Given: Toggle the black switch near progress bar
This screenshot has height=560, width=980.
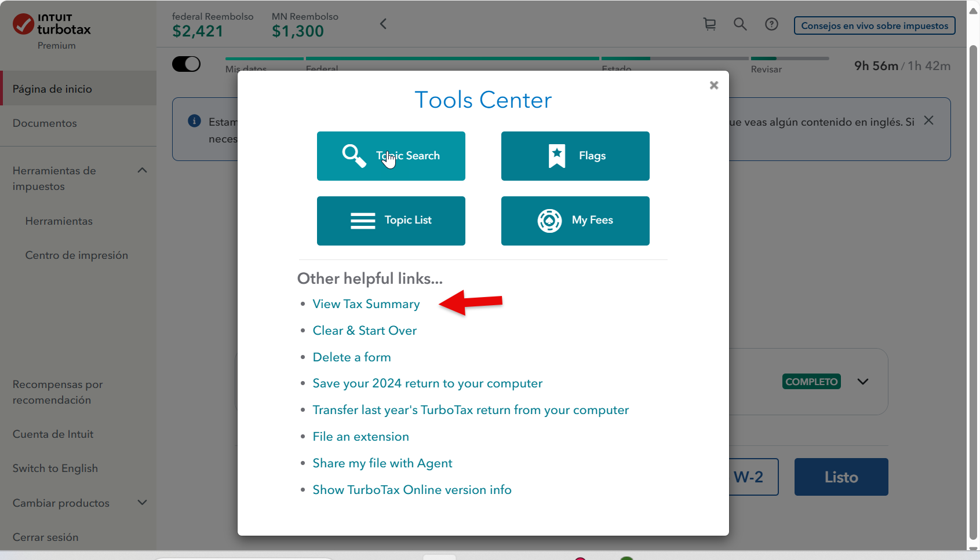Looking at the screenshot, I should pos(186,64).
